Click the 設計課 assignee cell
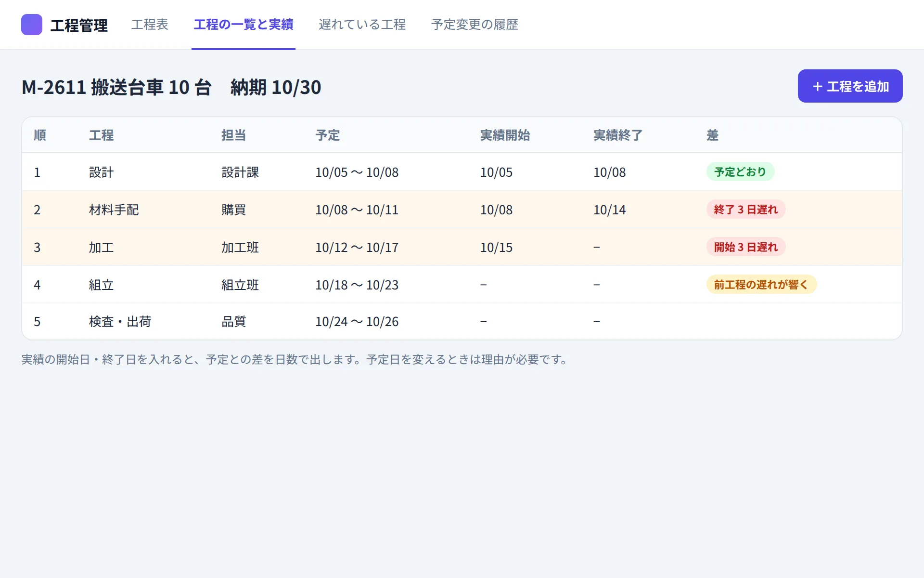This screenshot has width=924, height=578. (x=240, y=172)
